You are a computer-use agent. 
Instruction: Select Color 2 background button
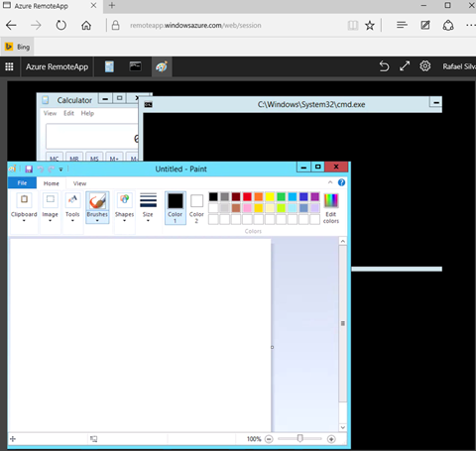coord(196,208)
